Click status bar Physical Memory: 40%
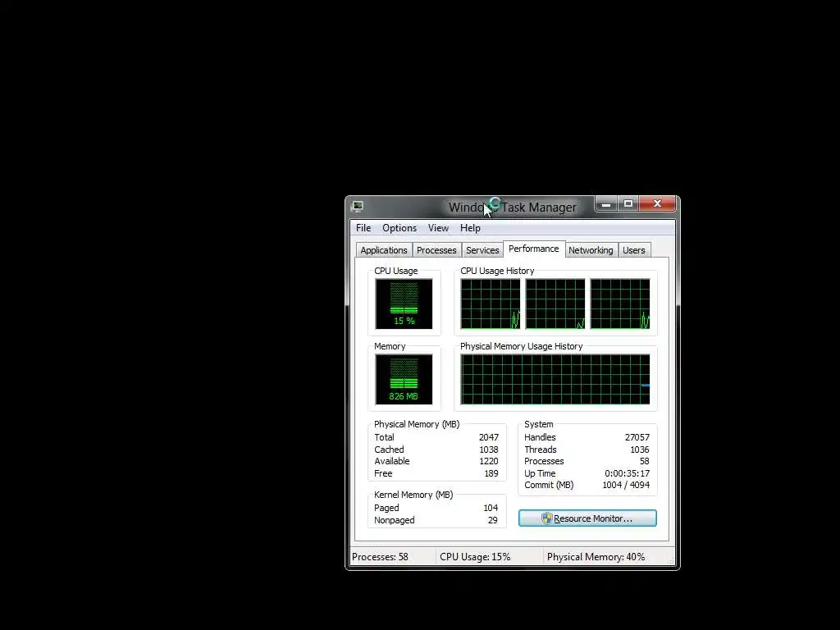The width and height of the screenshot is (840, 630). point(596,557)
